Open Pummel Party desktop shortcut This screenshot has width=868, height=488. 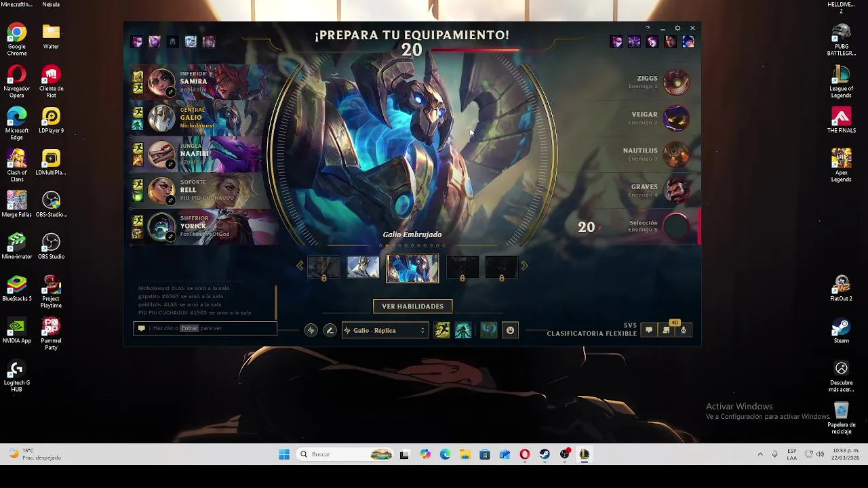point(51,334)
